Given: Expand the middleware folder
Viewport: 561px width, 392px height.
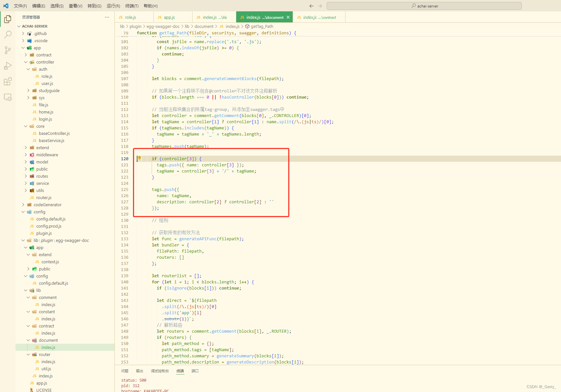Looking at the screenshot, I should point(65,155).
